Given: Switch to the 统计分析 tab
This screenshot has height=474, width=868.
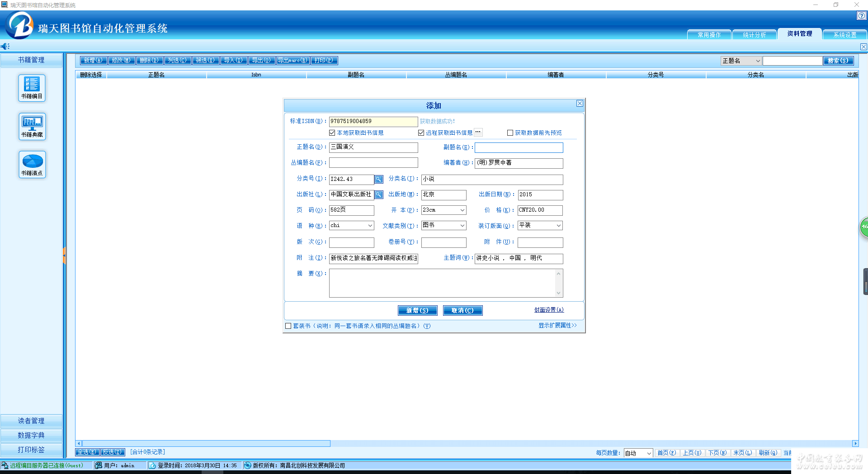Looking at the screenshot, I should pos(754,35).
